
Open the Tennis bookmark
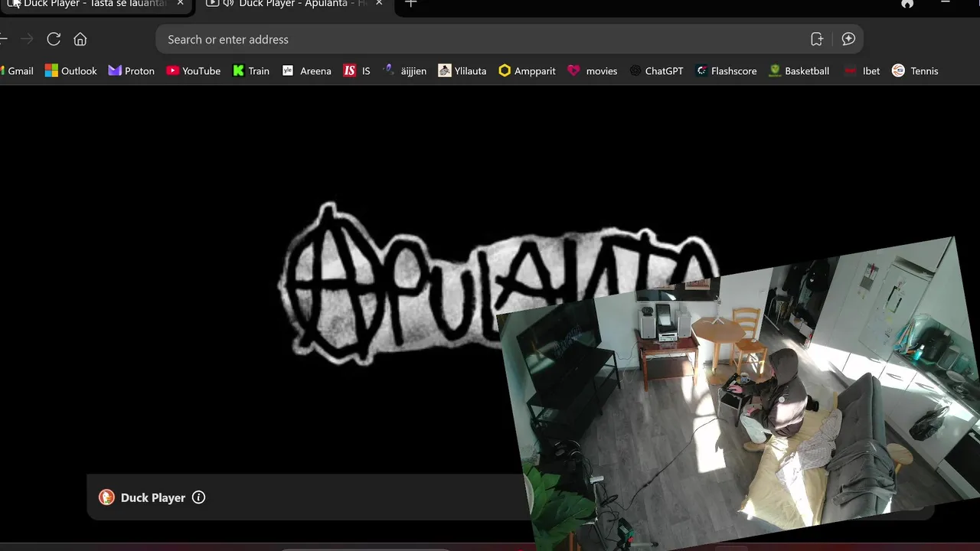click(x=915, y=70)
